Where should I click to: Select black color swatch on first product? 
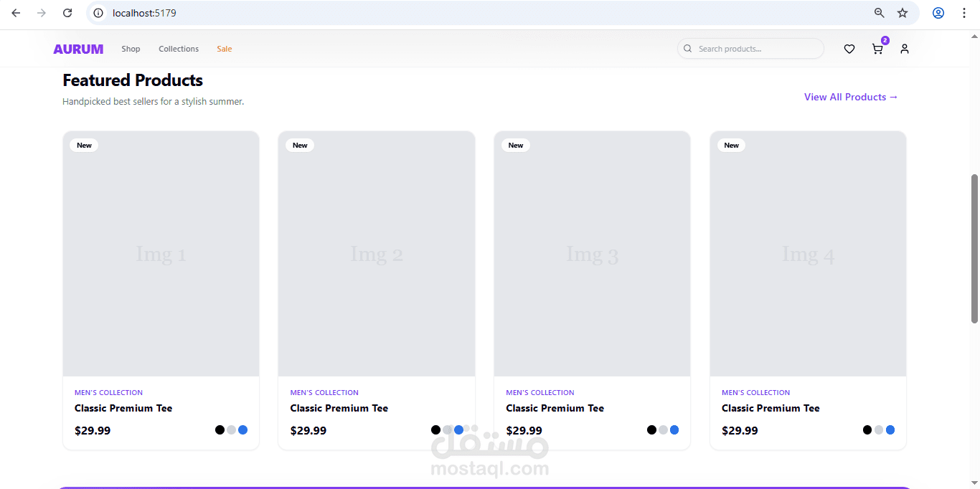pos(220,430)
